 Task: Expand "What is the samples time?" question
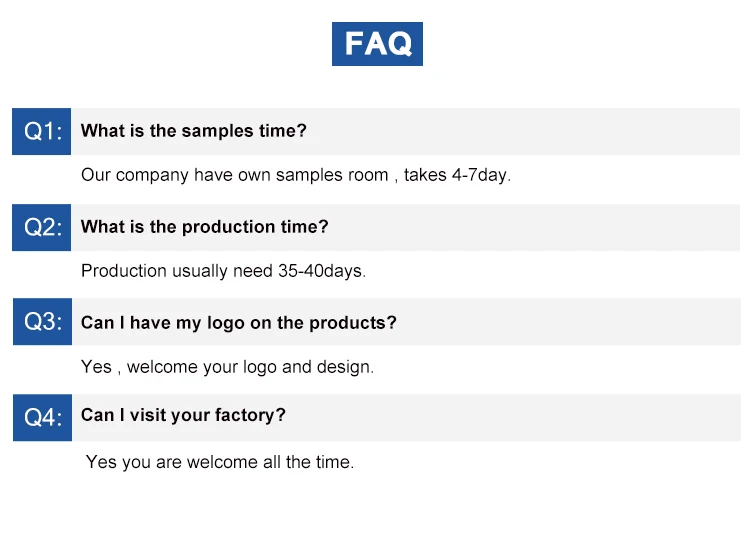point(194,131)
